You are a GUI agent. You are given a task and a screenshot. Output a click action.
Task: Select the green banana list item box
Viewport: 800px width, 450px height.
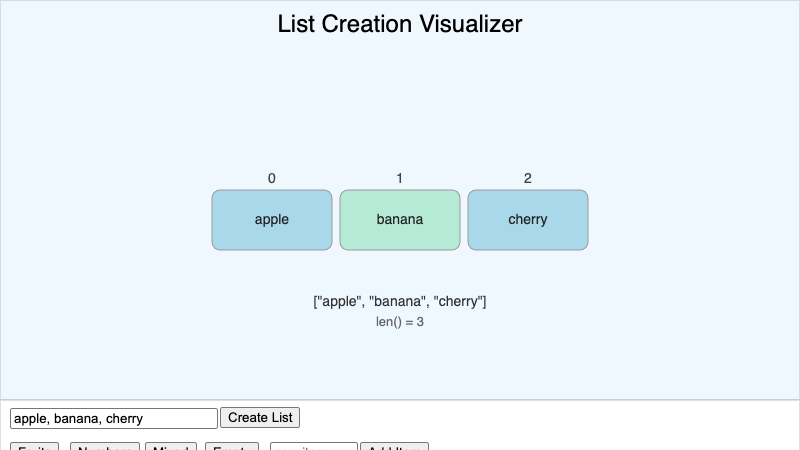click(x=399, y=220)
